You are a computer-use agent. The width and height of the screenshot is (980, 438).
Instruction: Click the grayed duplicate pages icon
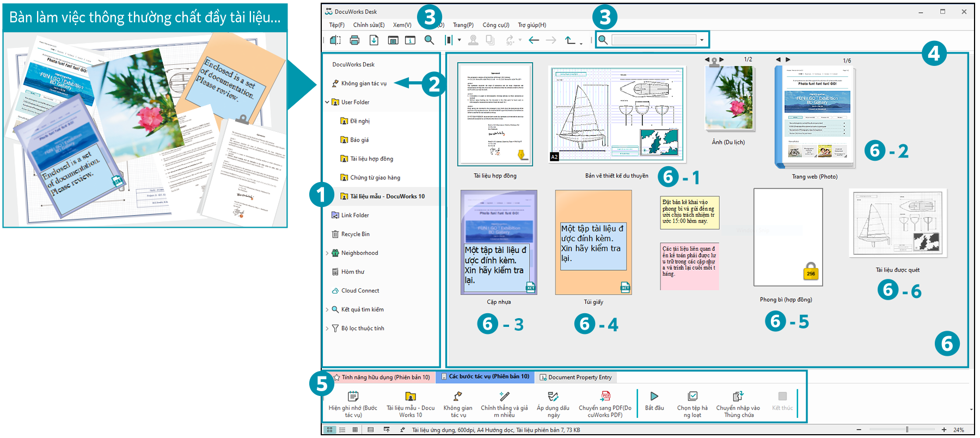tap(490, 40)
